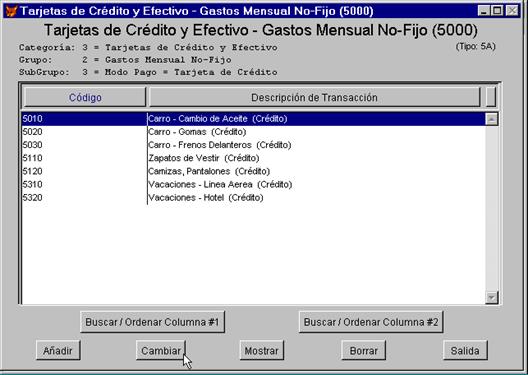Select code 5120 in the list
The width and height of the screenshot is (528, 375).
[33, 171]
